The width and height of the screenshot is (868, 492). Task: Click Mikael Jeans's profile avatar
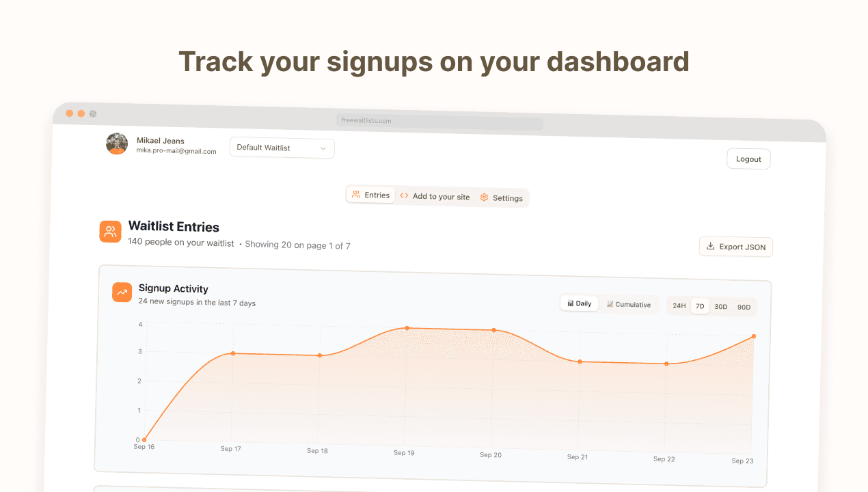116,143
